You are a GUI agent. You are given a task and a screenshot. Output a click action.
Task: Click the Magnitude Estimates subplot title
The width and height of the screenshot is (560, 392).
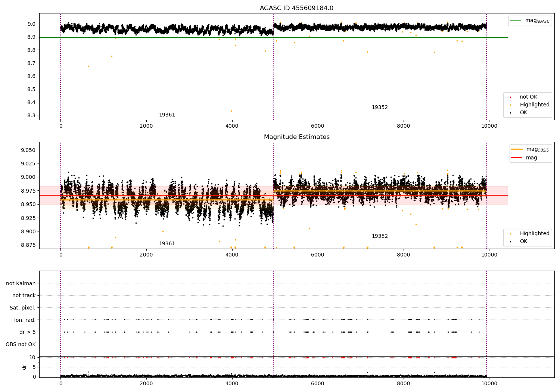click(296, 137)
